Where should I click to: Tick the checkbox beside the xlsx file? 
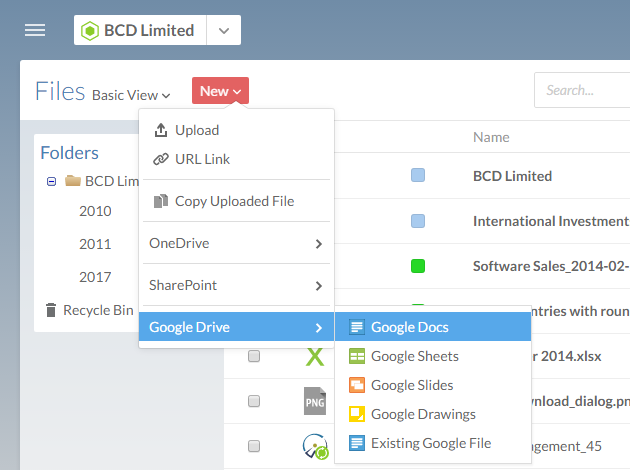coord(254,357)
